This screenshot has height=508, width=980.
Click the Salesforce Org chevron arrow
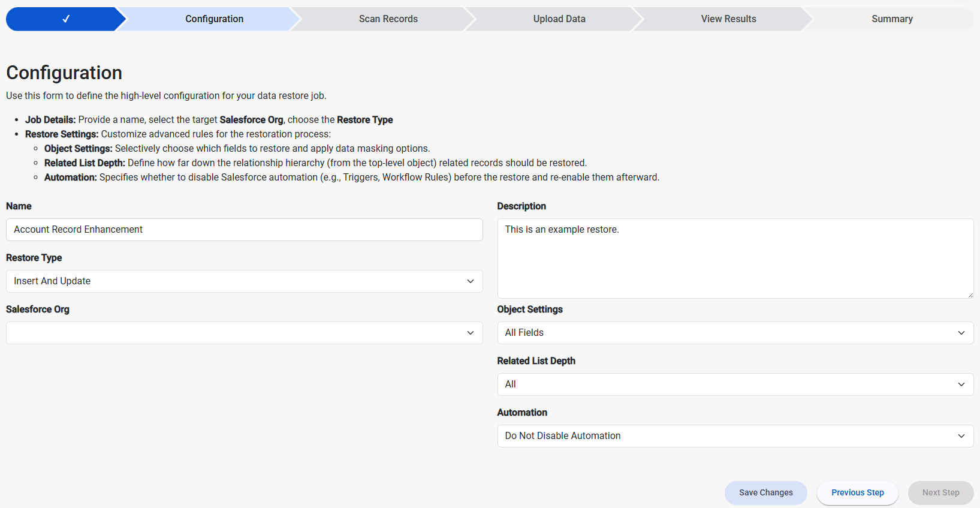471,333
